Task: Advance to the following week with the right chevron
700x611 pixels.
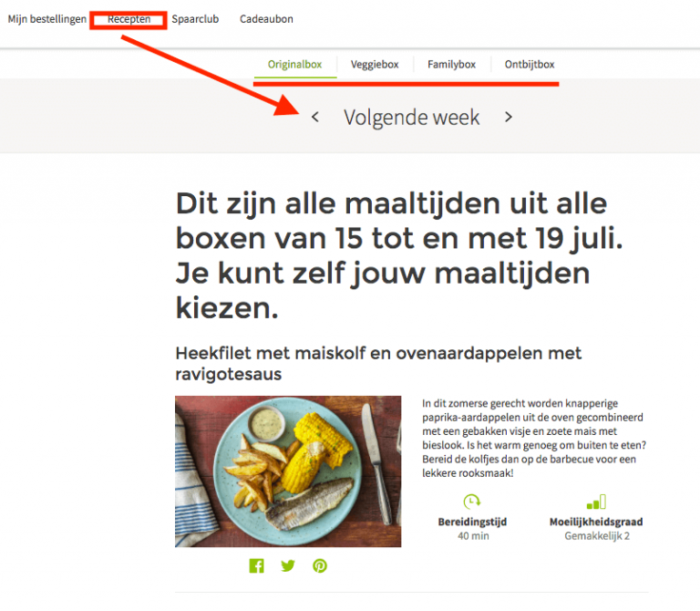Action: click(508, 117)
